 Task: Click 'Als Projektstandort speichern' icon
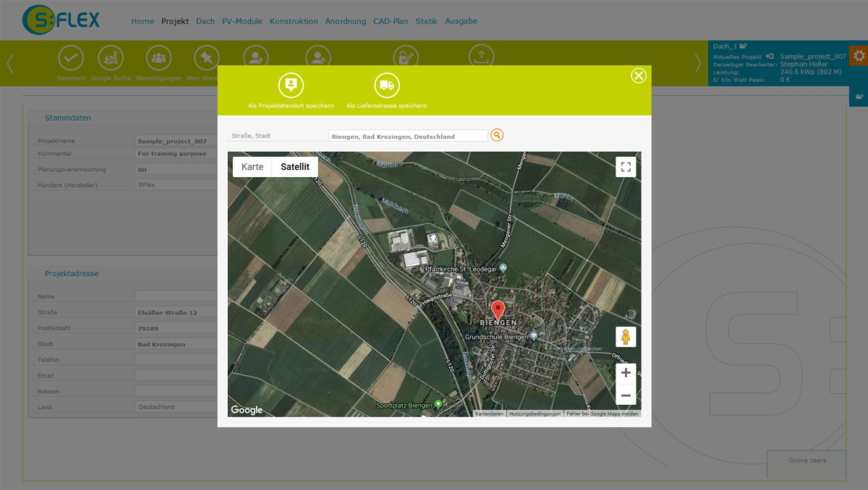[291, 86]
